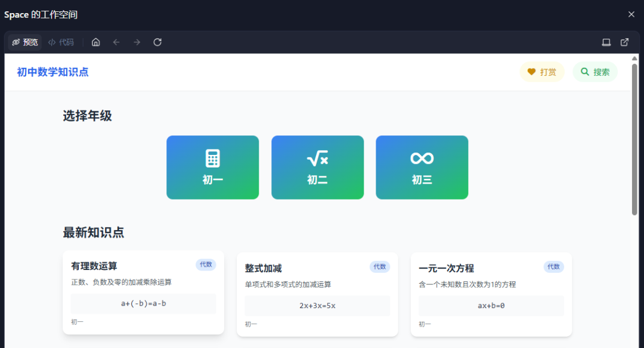Click the forward navigation arrow
This screenshot has height=348, width=644.
[136, 42]
